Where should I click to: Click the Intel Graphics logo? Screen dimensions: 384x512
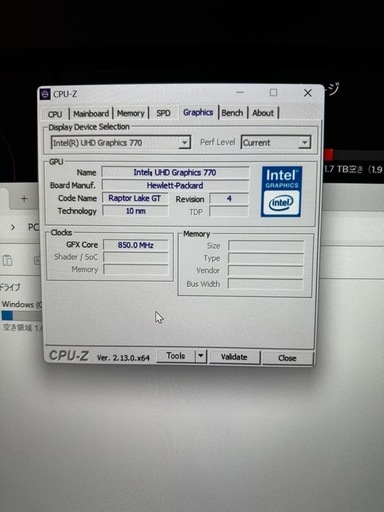pos(281,192)
